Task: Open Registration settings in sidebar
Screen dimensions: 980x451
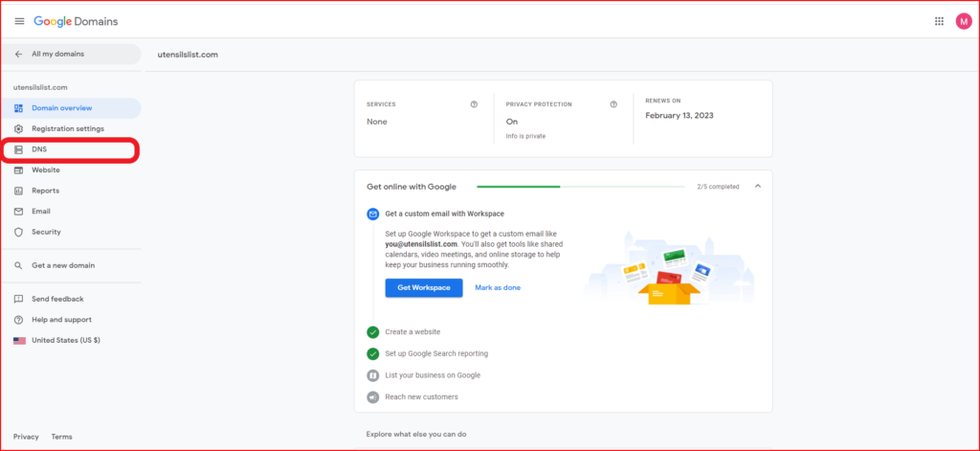Action: [71, 129]
